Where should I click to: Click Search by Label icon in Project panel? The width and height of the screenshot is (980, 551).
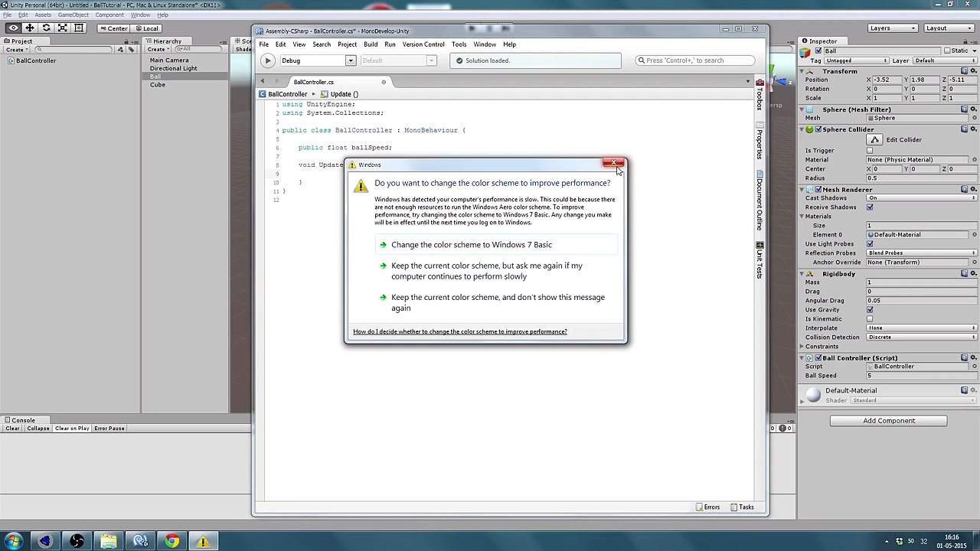(x=131, y=50)
